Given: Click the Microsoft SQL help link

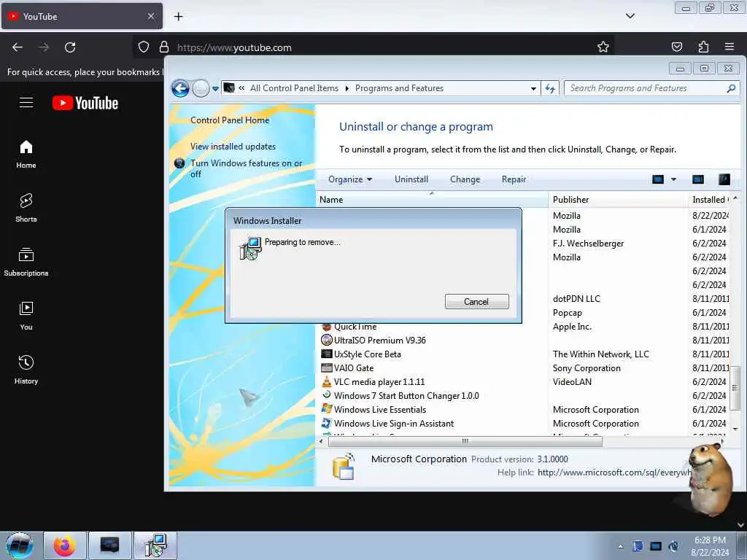Looking at the screenshot, I should pyautogui.click(x=614, y=472).
